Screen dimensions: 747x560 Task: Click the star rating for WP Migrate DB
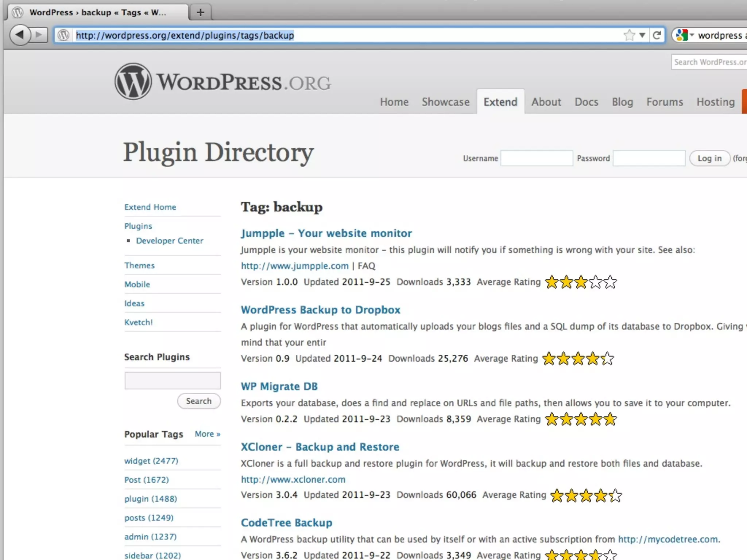pyautogui.click(x=581, y=419)
